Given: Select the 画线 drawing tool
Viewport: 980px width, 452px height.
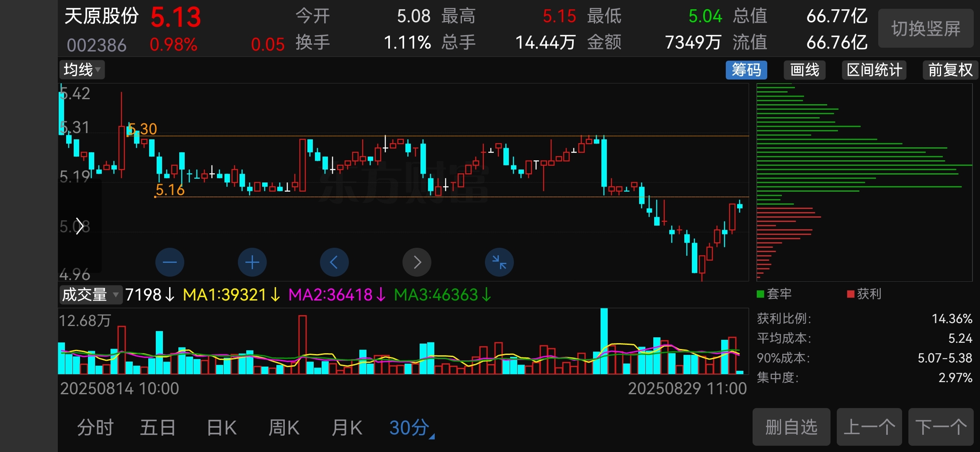Looking at the screenshot, I should click(805, 70).
